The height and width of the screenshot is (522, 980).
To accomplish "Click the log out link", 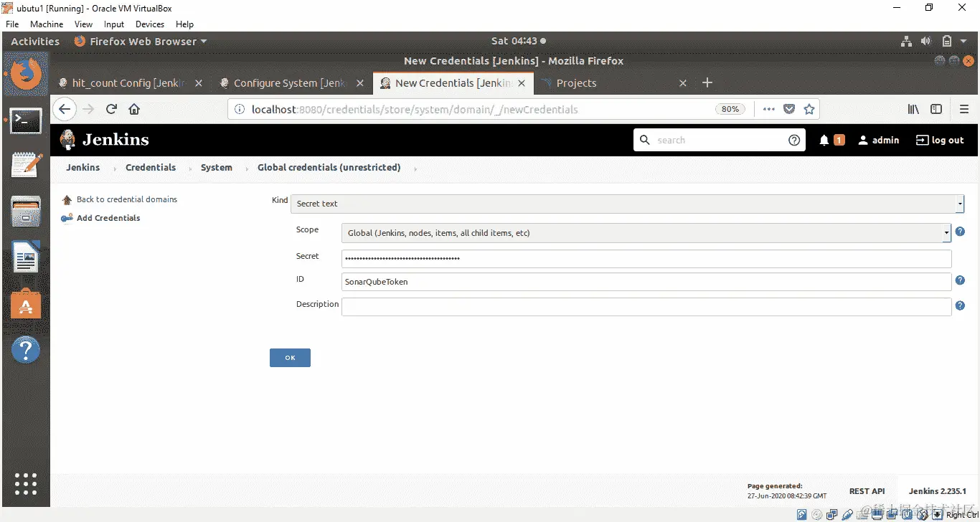I will coord(940,141).
